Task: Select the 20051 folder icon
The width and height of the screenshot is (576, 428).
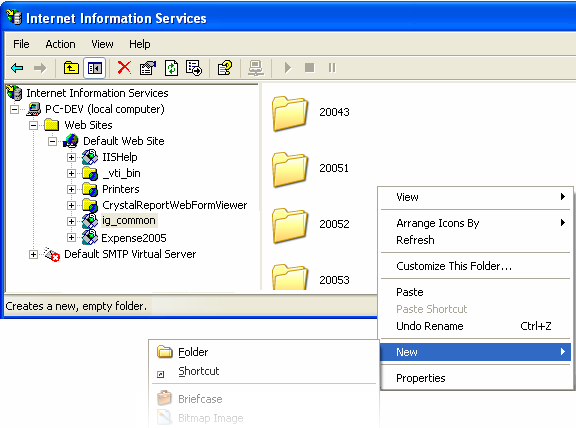Action: click(289, 169)
